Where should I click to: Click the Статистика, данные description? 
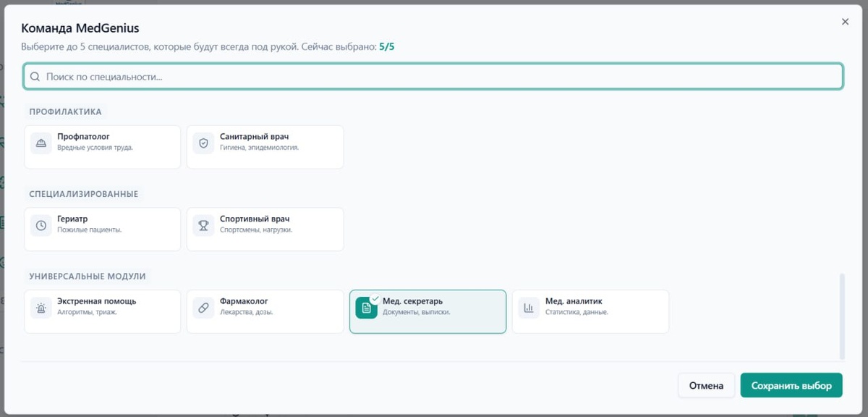[x=576, y=313]
